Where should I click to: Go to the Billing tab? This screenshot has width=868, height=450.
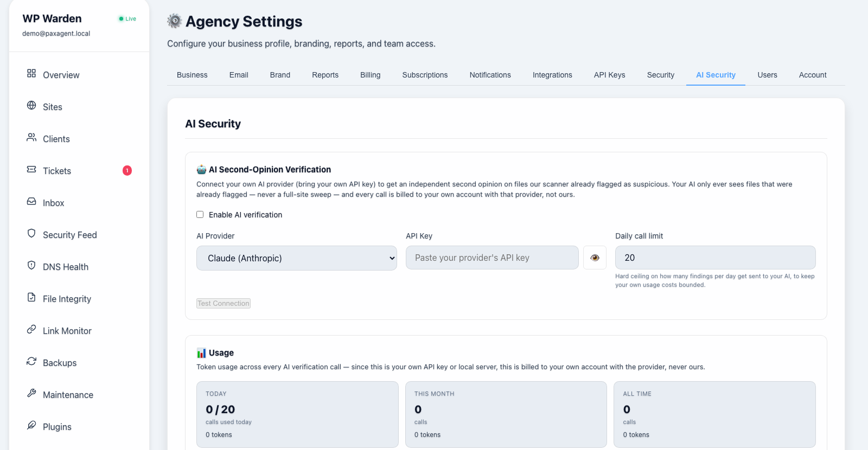tap(371, 75)
